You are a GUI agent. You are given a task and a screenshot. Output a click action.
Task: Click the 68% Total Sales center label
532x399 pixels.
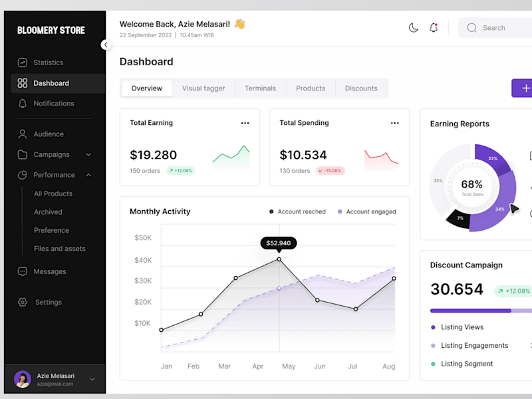(472, 188)
